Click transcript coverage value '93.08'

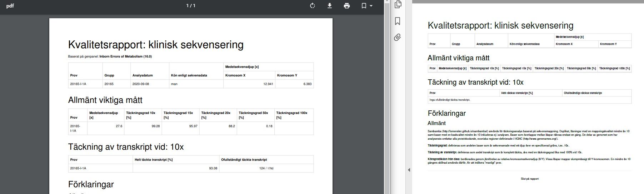pyautogui.click(x=213, y=168)
